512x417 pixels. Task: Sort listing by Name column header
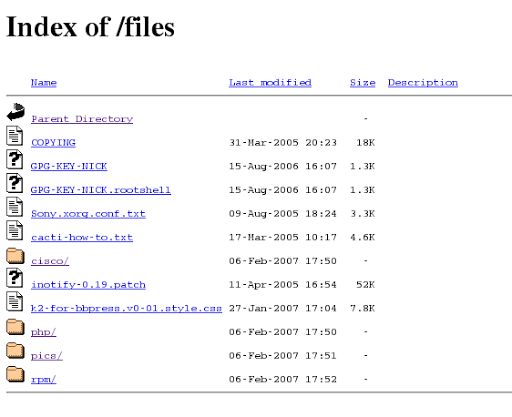pyautogui.click(x=44, y=83)
